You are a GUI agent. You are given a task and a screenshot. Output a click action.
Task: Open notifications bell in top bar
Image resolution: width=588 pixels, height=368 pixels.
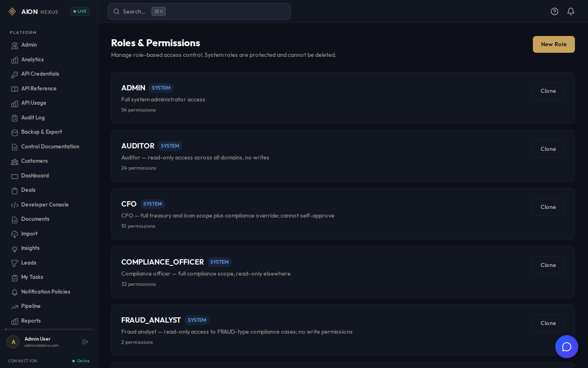571,11
